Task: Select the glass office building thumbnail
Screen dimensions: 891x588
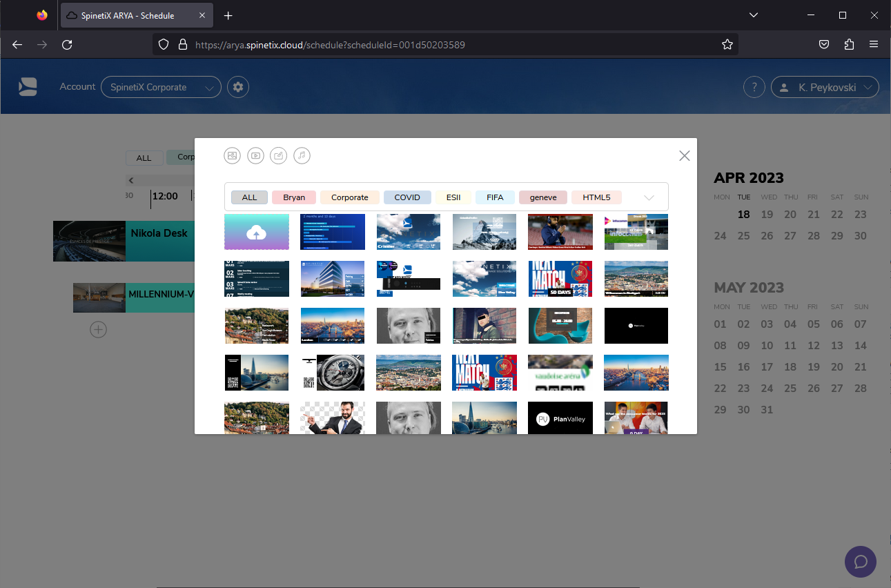Action: (x=333, y=279)
